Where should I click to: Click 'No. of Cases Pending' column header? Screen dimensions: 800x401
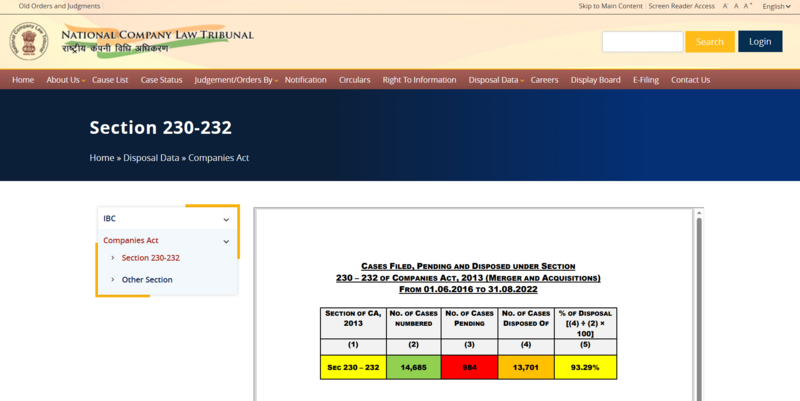(469, 323)
